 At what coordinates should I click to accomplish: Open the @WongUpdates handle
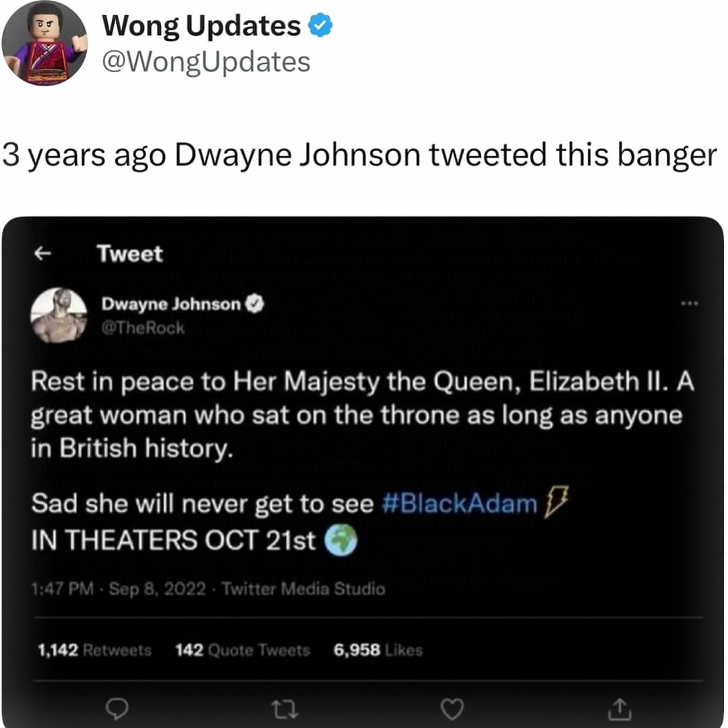pyautogui.click(x=206, y=62)
